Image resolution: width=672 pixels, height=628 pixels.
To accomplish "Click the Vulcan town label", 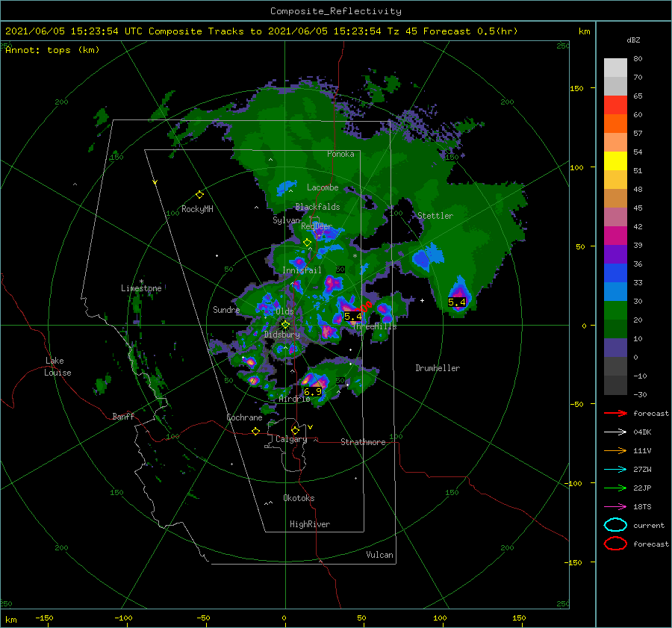I will [x=379, y=555].
